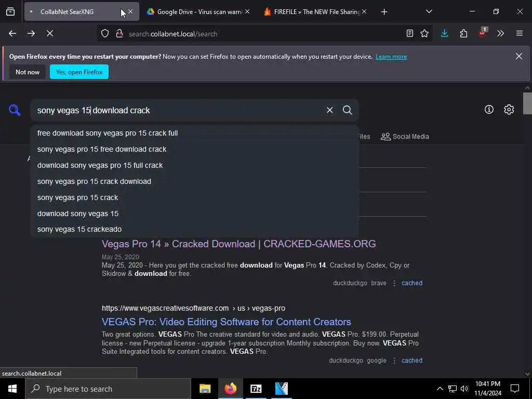Screen dimensions: 532x399
Task: Open the Windows Start menu
Action: (12, 389)
